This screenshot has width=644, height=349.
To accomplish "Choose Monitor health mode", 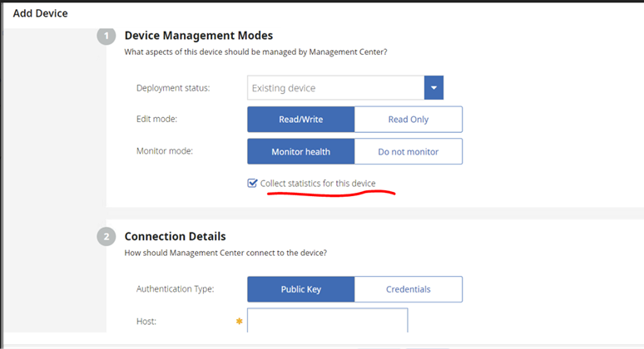I will pos(300,151).
